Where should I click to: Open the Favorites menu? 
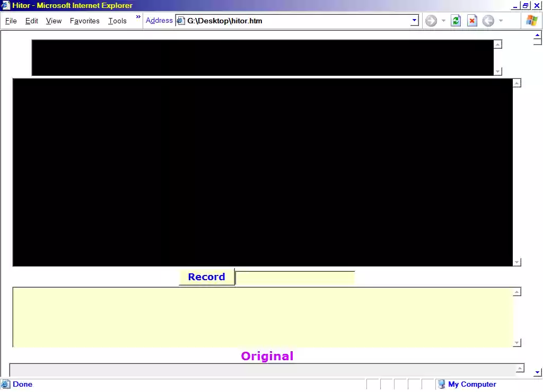coord(84,21)
